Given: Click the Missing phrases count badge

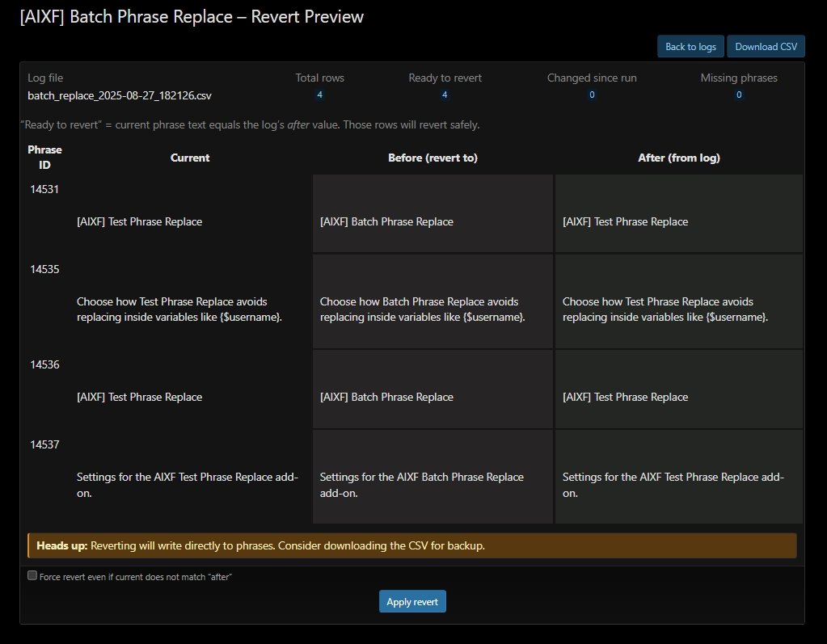Looking at the screenshot, I should tap(739, 95).
